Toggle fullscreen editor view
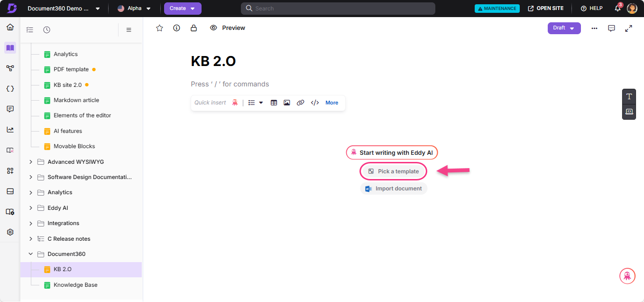644x302 pixels. point(628,28)
